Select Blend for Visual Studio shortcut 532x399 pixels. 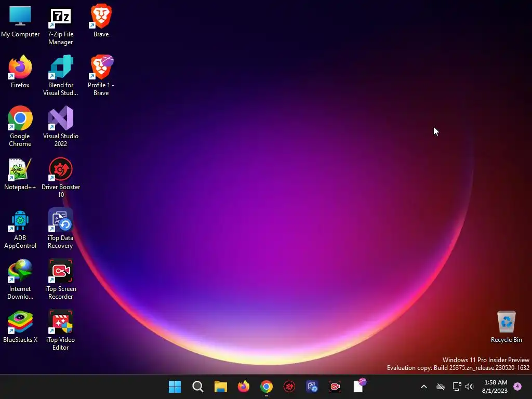tap(60, 76)
